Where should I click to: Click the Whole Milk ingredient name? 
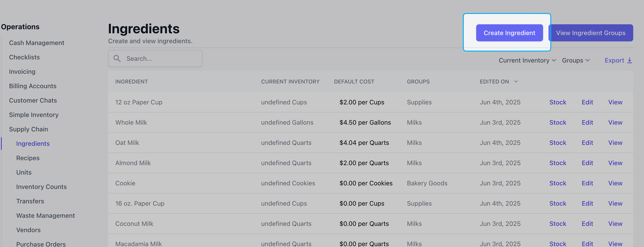[x=131, y=122]
